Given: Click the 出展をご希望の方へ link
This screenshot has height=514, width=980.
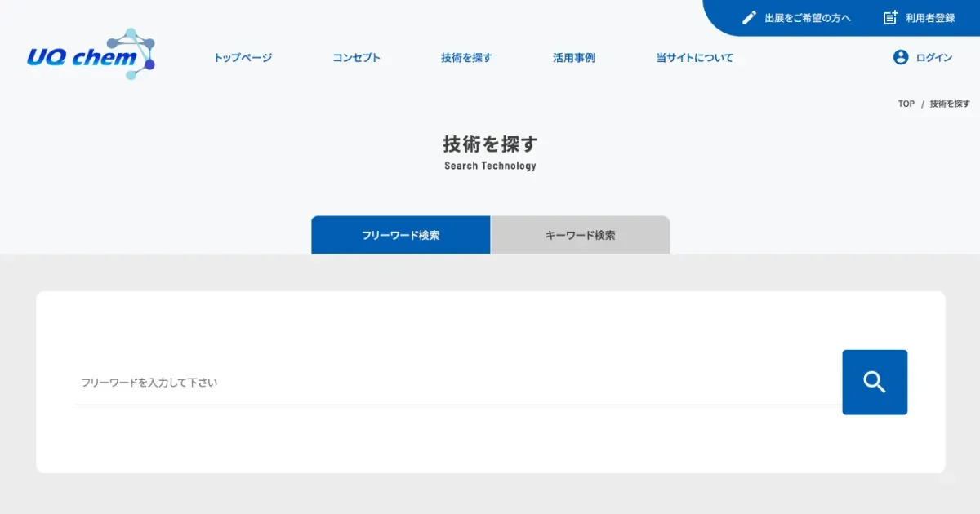Looking at the screenshot, I should (808, 18).
